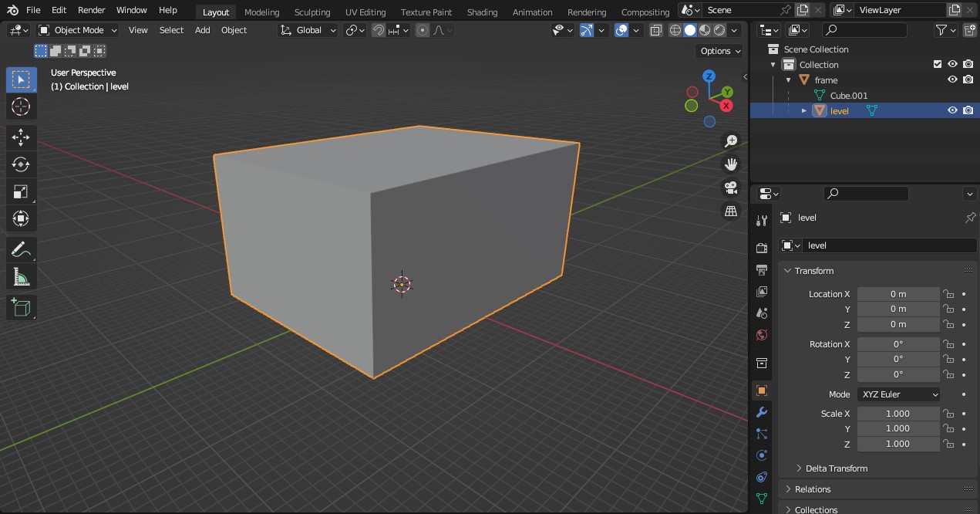This screenshot has width=980, height=514.
Task: Open the viewport Options dropdown
Action: coord(720,51)
